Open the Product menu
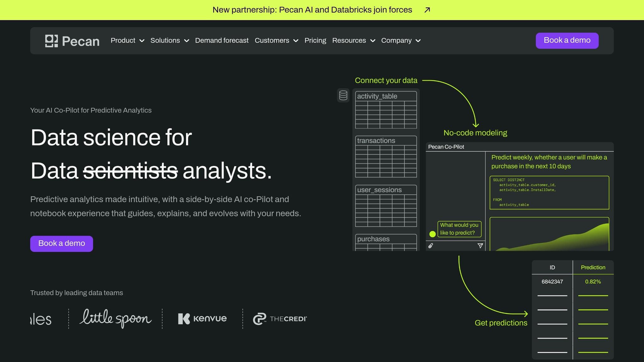Screen dimensions: 644x362 click(123, 41)
